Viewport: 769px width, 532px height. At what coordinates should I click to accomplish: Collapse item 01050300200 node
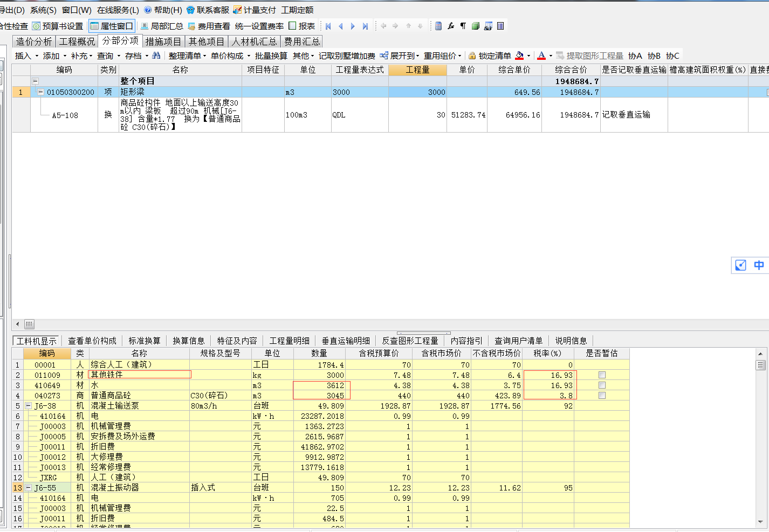40,92
